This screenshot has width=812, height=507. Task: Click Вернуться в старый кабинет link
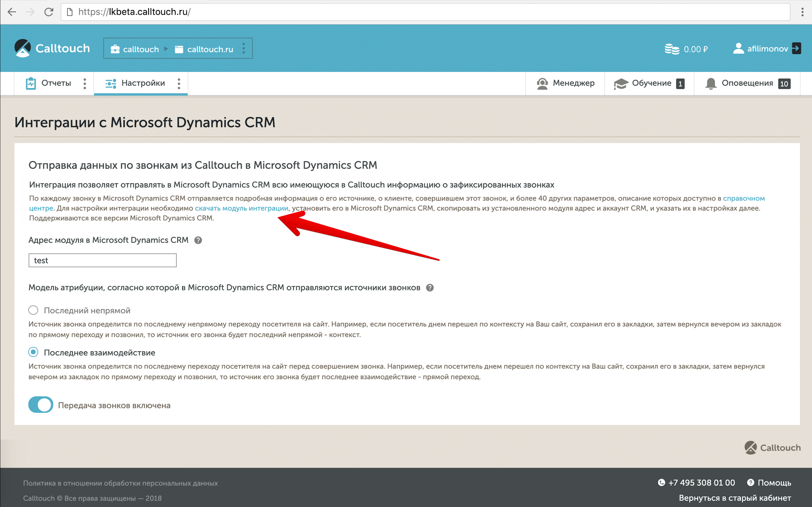point(735,498)
